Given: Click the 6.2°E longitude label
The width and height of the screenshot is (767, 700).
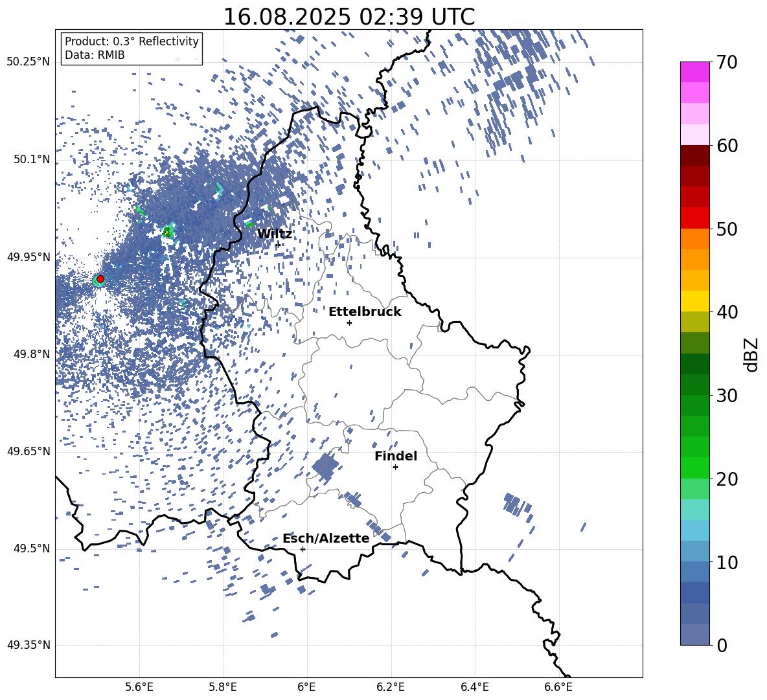Looking at the screenshot, I should (391, 687).
